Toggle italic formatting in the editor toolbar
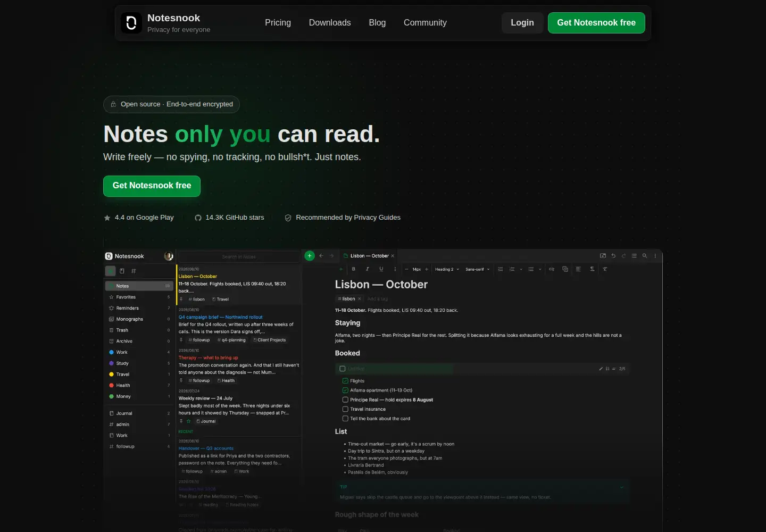The width and height of the screenshot is (766, 532). (x=368, y=269)
